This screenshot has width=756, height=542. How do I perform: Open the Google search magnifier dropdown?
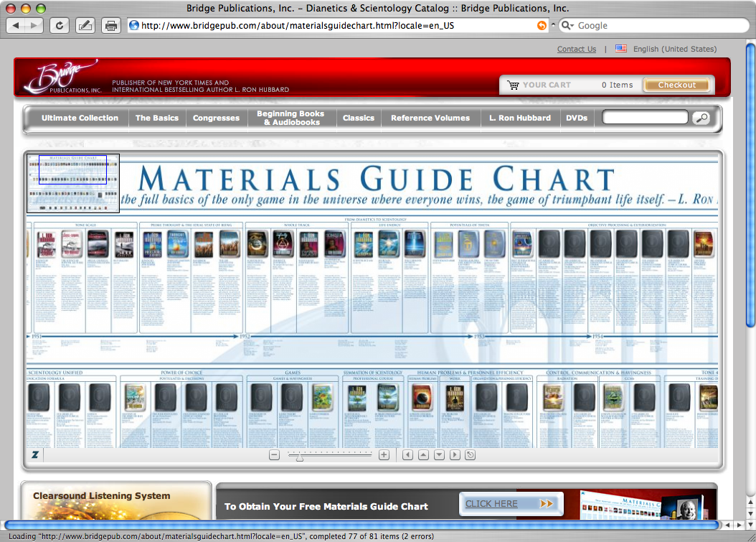567,26
